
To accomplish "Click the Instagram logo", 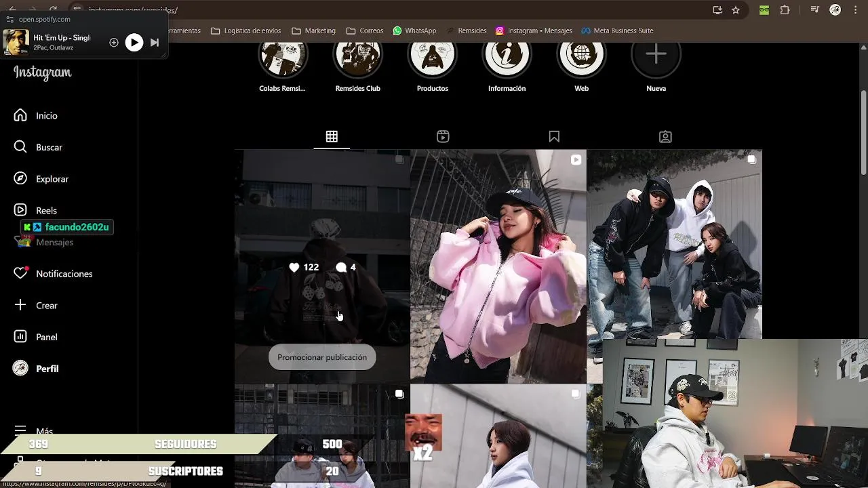I will (42, 73).
